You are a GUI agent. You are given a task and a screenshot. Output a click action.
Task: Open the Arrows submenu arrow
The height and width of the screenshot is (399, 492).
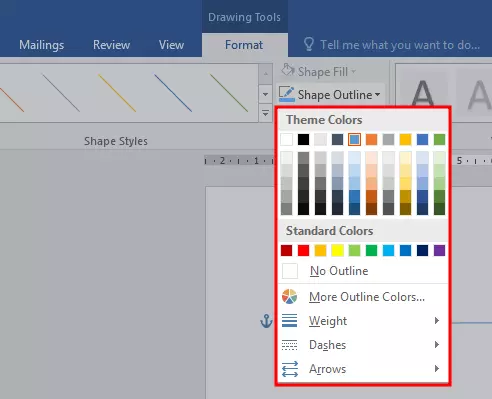point(437,368)
